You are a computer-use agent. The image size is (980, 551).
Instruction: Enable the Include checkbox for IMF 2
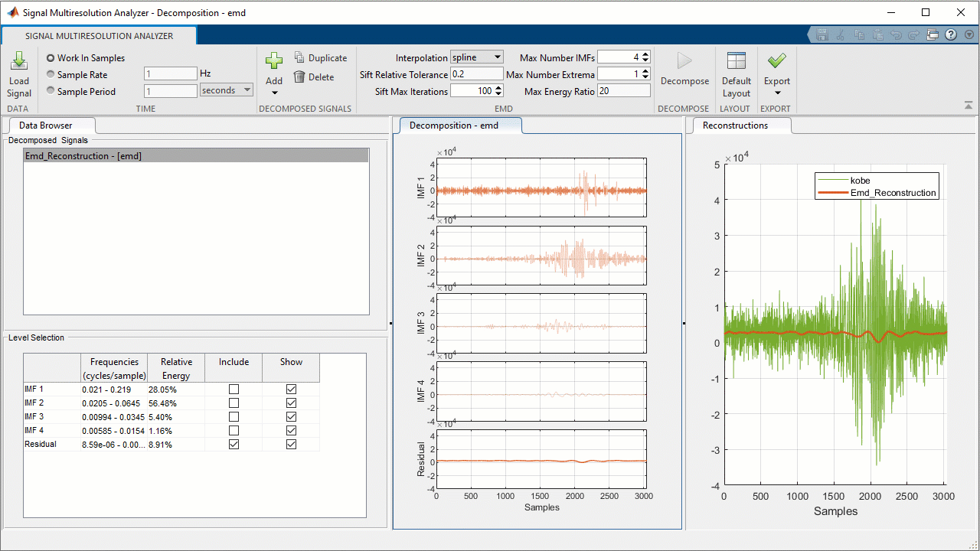pos(233,403)
